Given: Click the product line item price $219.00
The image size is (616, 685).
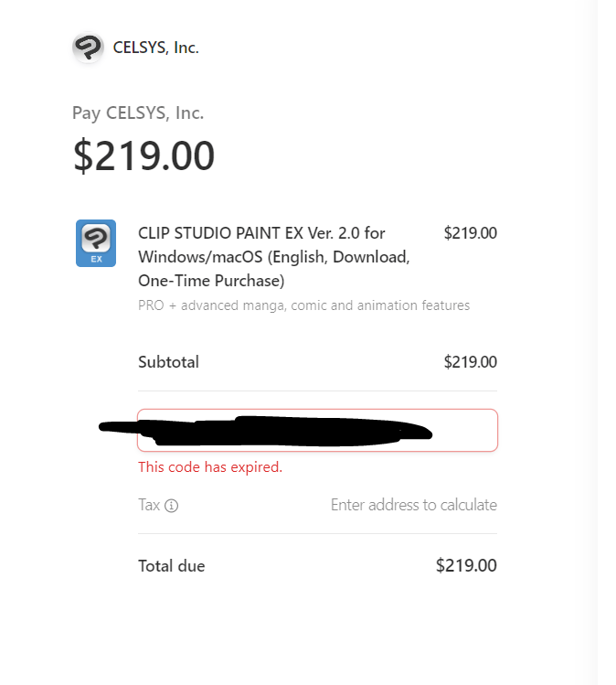Looking at the screenshot, I should click(470, 233).
